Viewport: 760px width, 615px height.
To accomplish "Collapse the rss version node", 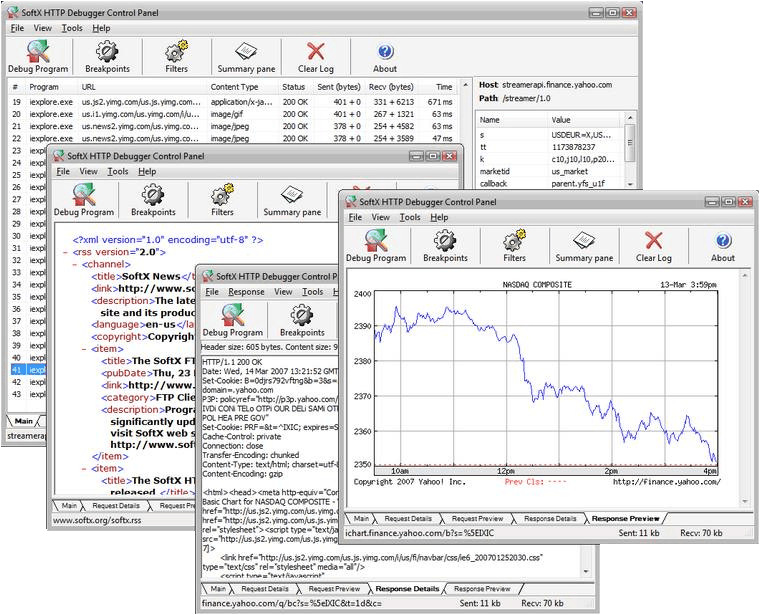I will (65, 252).
